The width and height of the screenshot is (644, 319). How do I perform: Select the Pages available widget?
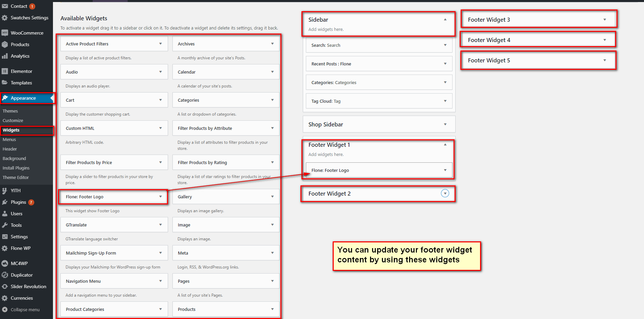(x=226, y=281)
